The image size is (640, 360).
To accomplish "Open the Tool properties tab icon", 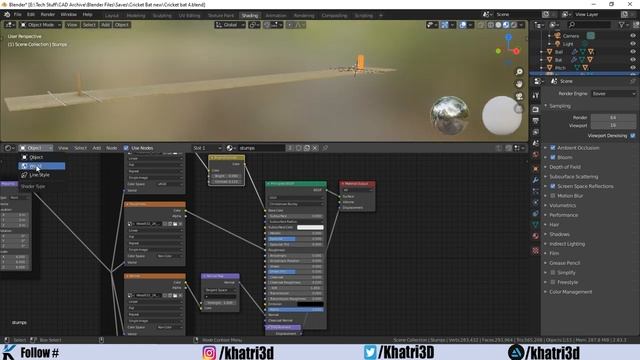I will (x=536, y=96).
